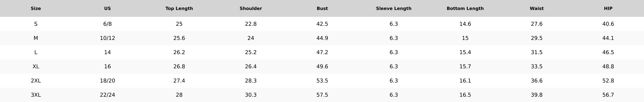Click the Size column header

pyautogui.click(x=36, y=9)
